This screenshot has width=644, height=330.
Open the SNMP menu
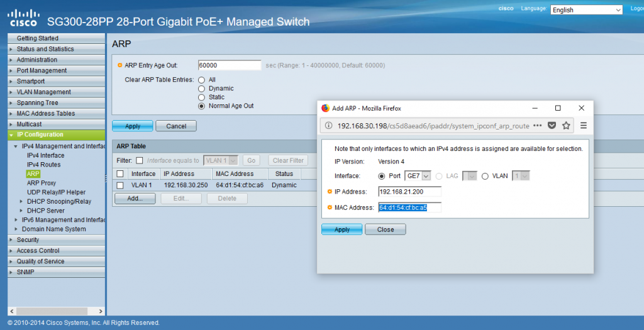click(x=56, y=272)
